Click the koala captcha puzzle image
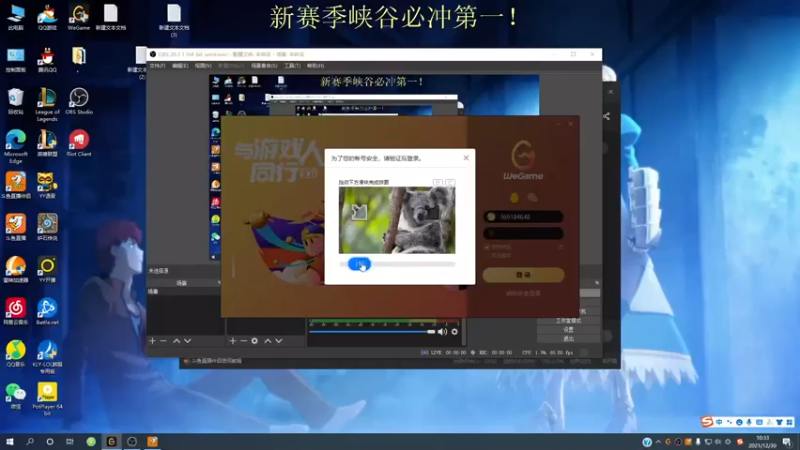The height and width of the screenshot is (450, 800). [397, 220]
